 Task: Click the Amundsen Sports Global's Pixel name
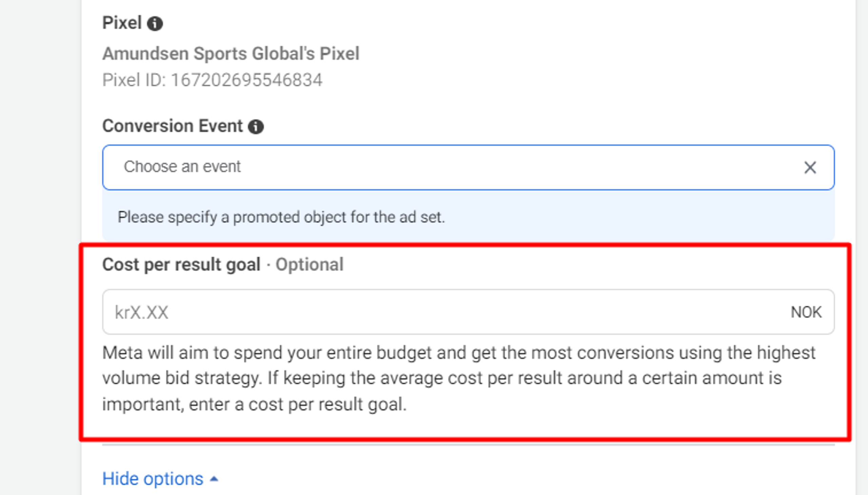pos(231,54)
